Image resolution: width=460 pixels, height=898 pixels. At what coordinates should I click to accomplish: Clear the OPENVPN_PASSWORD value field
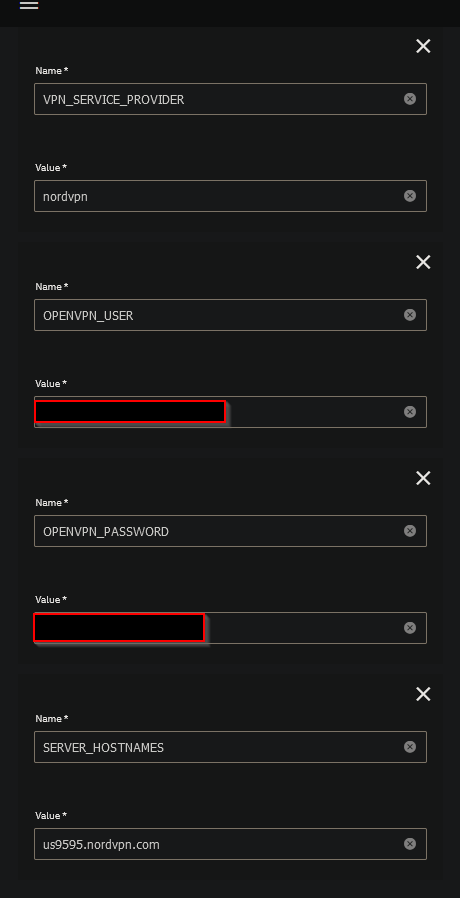coord(410,628)
